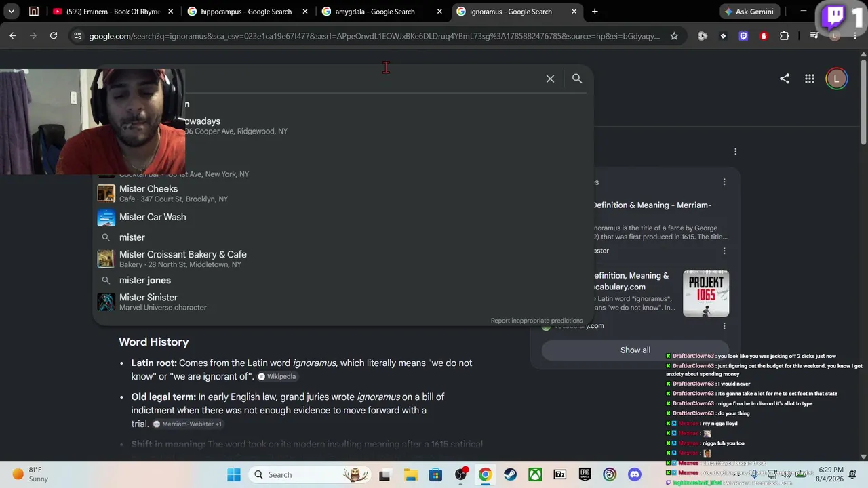Screen dimensions: 868x488
Task: Open three-dot menu beside the Vocabulary.com source
Action: click(x=724, y=326)
